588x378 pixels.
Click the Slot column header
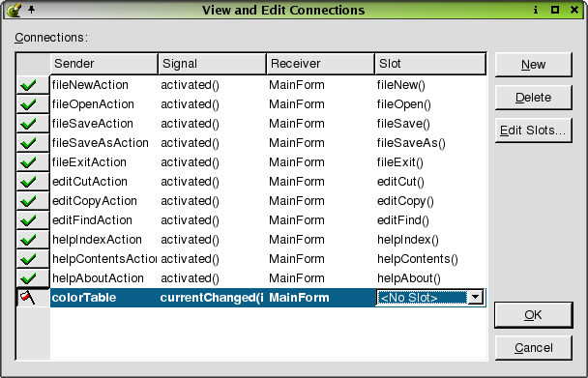tap(430, 64)
